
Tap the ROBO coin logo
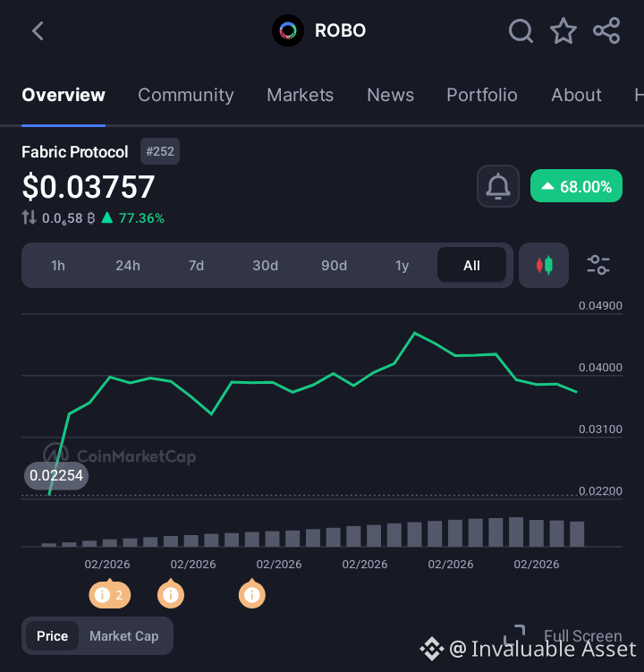coord(288,30)
